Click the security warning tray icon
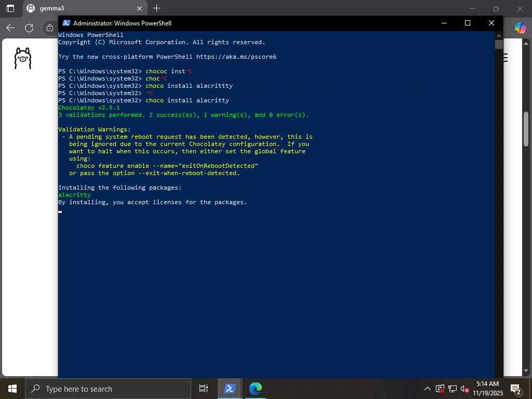Viewport: 532px width, 399px height. tap(440, 389)
